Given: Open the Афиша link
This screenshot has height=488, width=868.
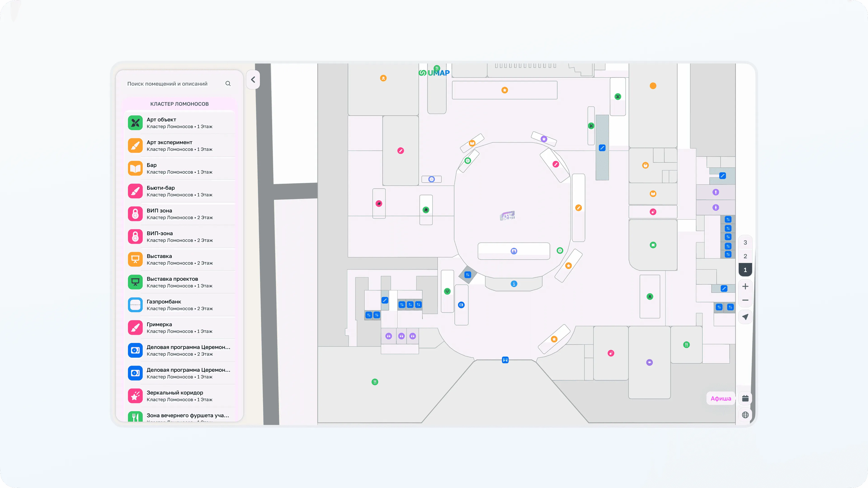Looking at the screenshot, I should 721,398.
